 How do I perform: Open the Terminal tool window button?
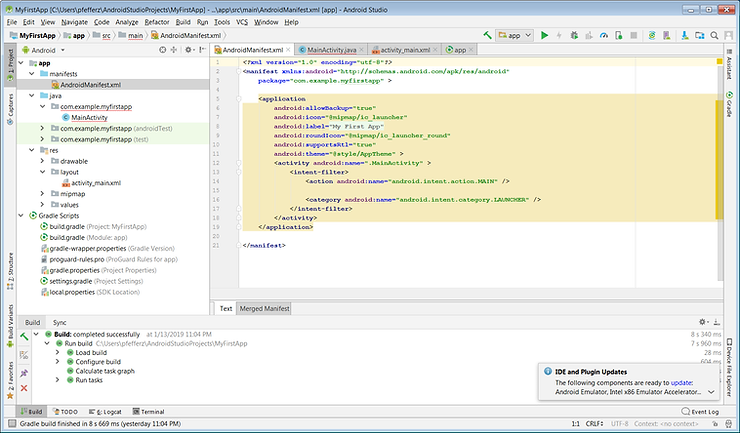[x=148, y=412]
